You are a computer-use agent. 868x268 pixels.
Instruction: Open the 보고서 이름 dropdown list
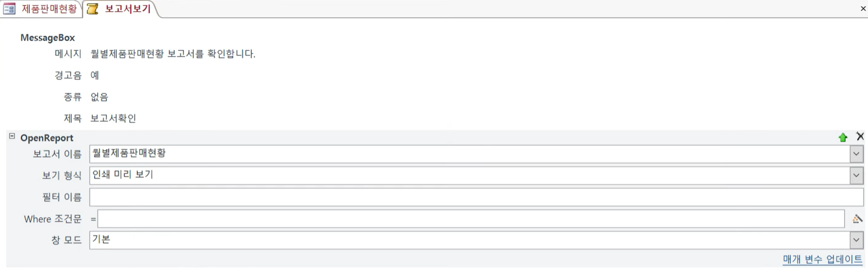pyautogui.click(x=856, y=154)
